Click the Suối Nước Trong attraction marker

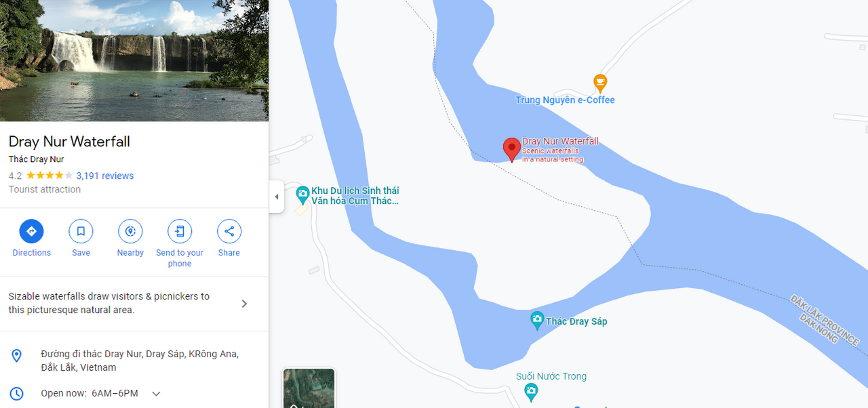[x=531, y=391]
